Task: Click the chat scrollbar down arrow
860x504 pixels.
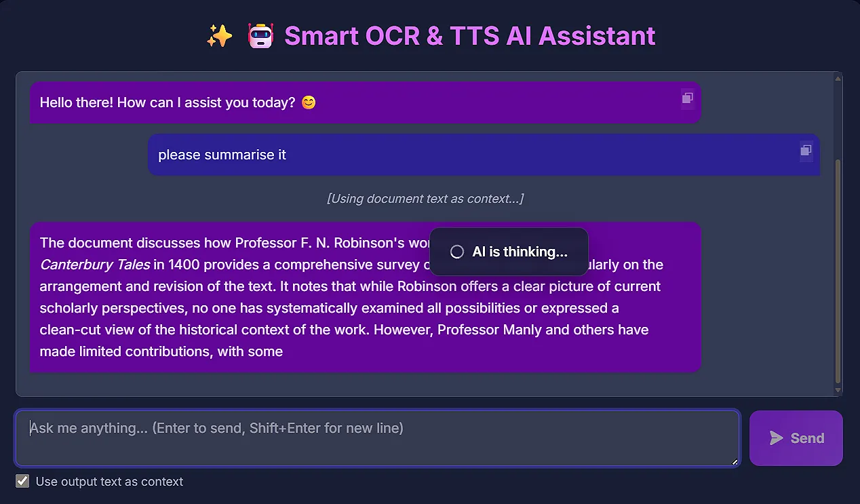Action: [838, 390]
